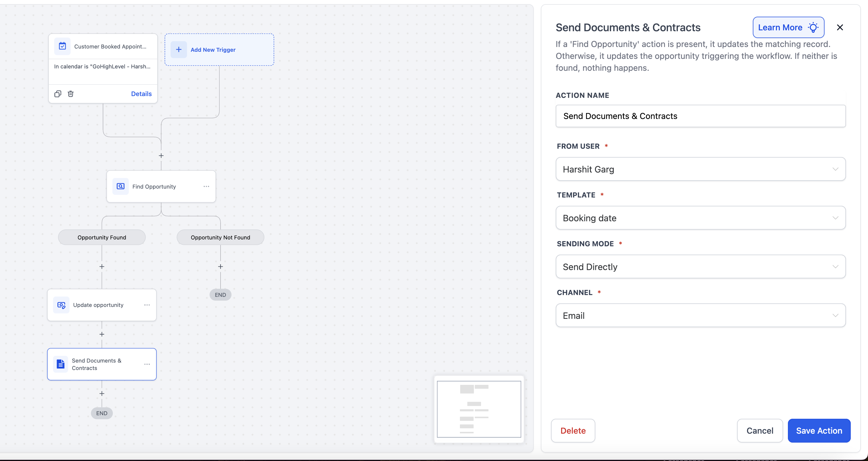
Task: Click the Find Opportunity search icon
Action: (120, 186)
